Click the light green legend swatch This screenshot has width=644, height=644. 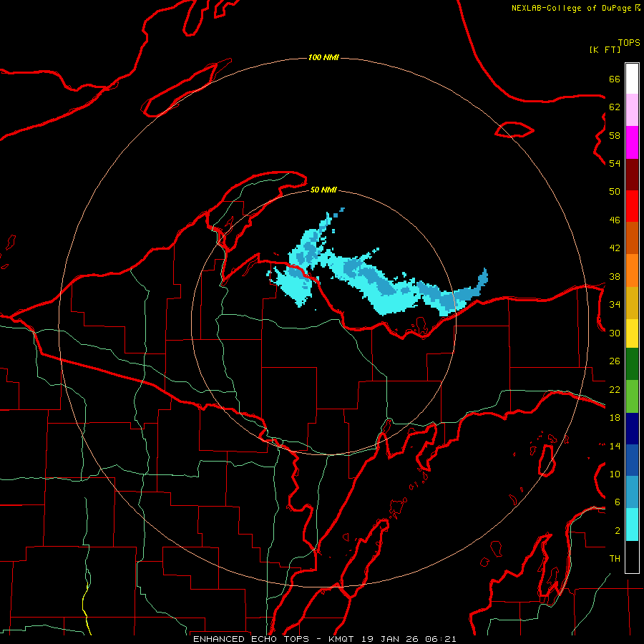click(632, 396)
